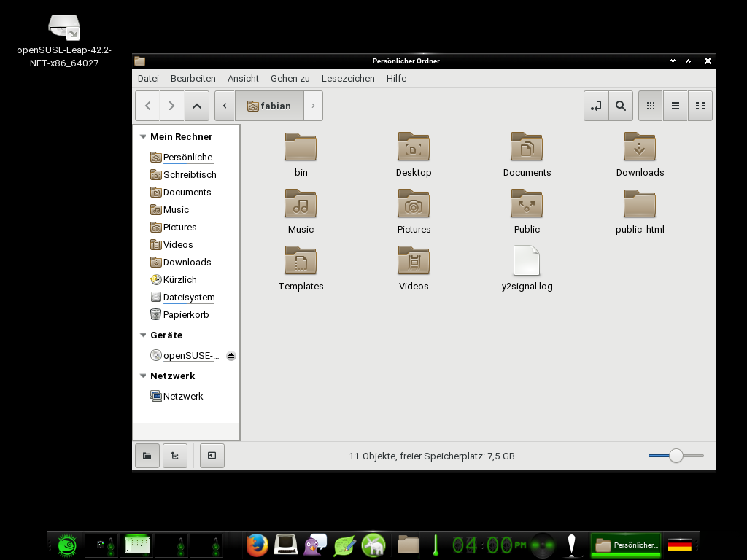The width and height of the screenshot is (747, 560).
Task: Switch to list view
Action: point(676,106)
